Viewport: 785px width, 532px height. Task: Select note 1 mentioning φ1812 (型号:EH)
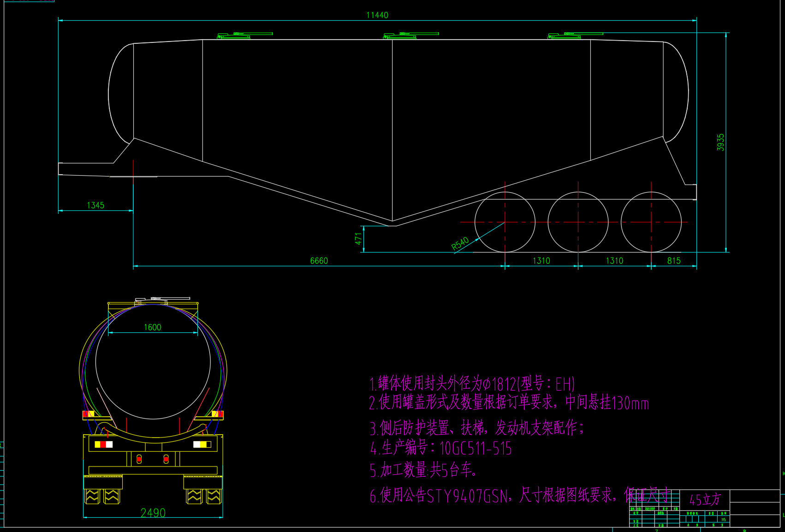(x=472, y=384)
